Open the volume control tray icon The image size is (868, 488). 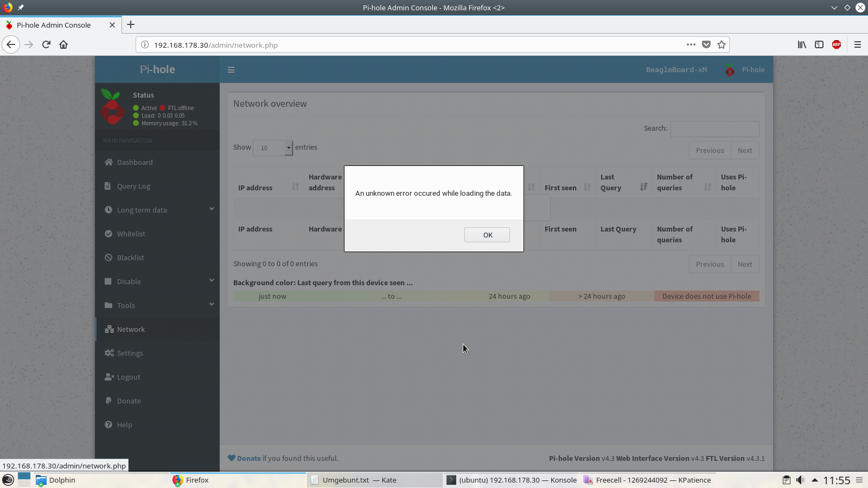click(800, 480)
